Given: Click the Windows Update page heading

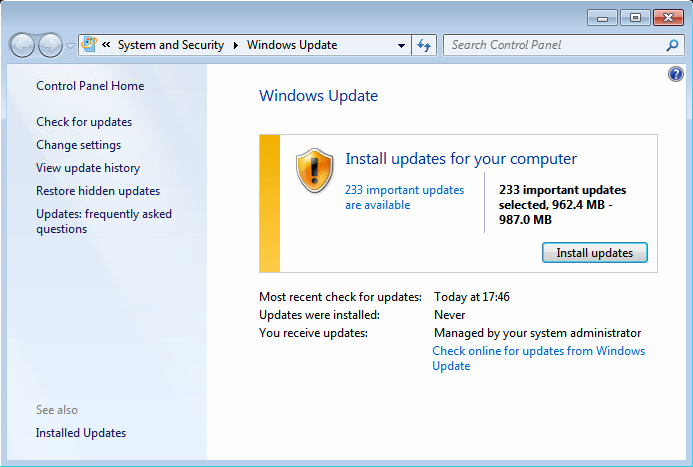Looking at the screenshot, I should tap(319, 96).
